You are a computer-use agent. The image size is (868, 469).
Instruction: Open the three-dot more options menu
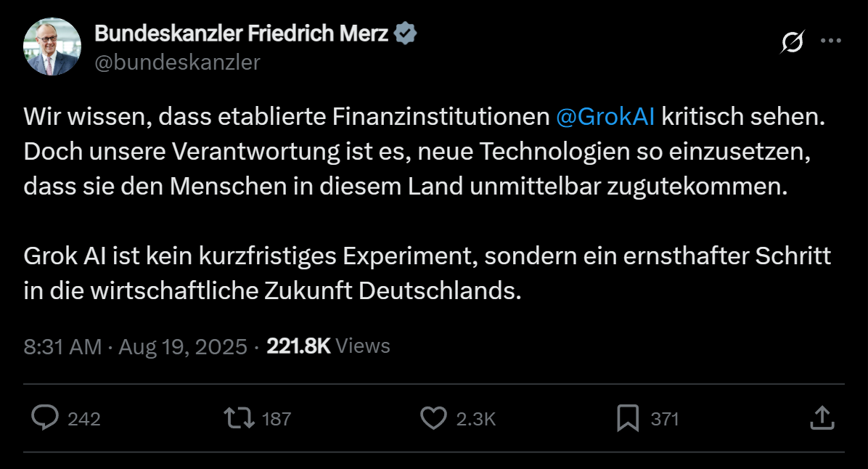pyautogui.click(x=830, y=41)
